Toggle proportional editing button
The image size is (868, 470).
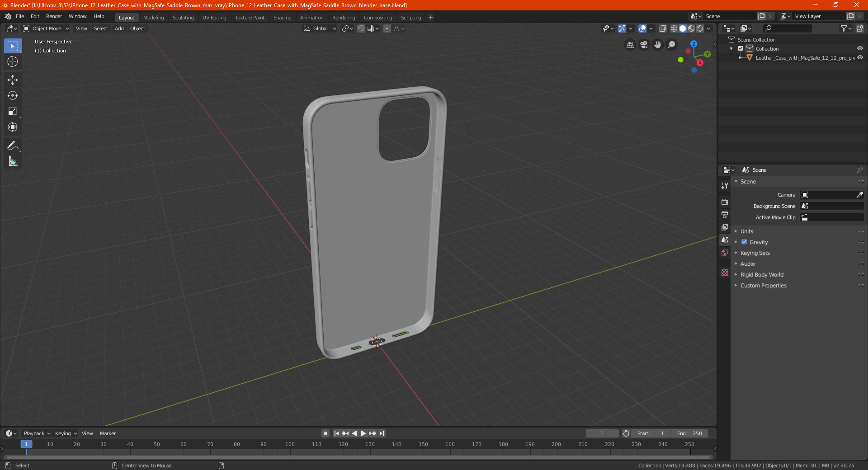tap(387, 28)
